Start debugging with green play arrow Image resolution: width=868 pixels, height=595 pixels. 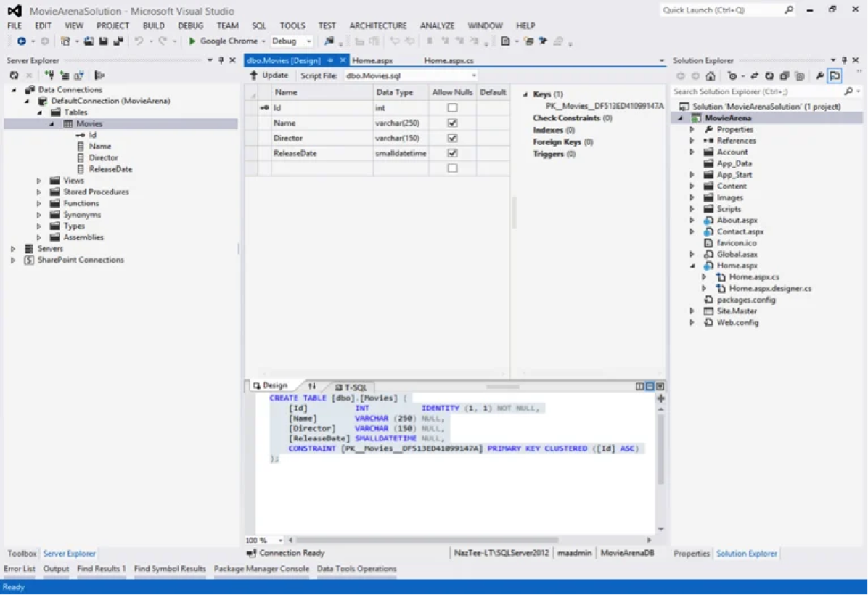tap(192, 41)
